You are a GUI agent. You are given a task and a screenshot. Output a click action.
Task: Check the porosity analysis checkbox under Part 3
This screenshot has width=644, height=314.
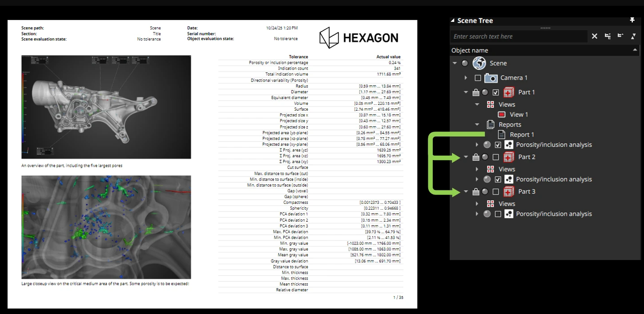click(498, 214)
